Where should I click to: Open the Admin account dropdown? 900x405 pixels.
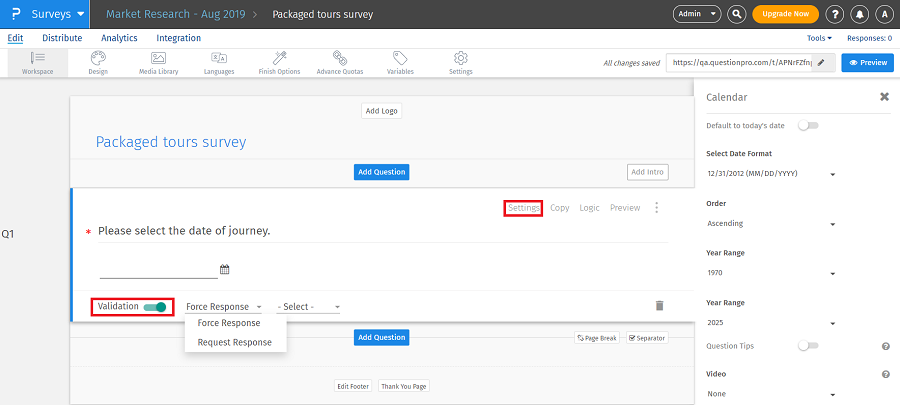coord(698,14)
